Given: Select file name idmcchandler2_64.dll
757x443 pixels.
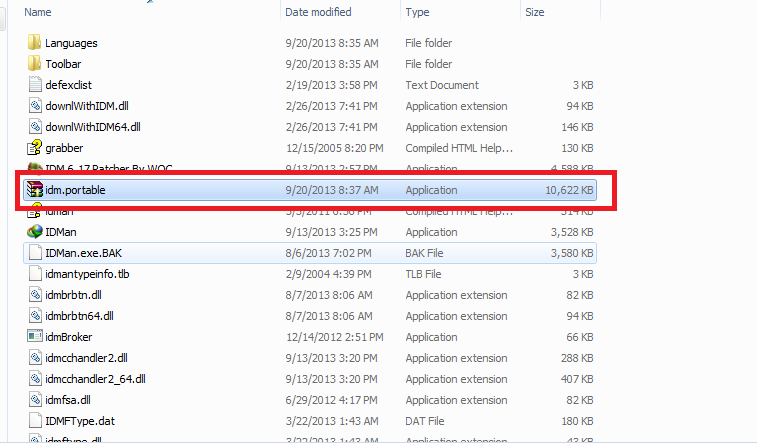Looking at the screenshot, I should 96,379.
